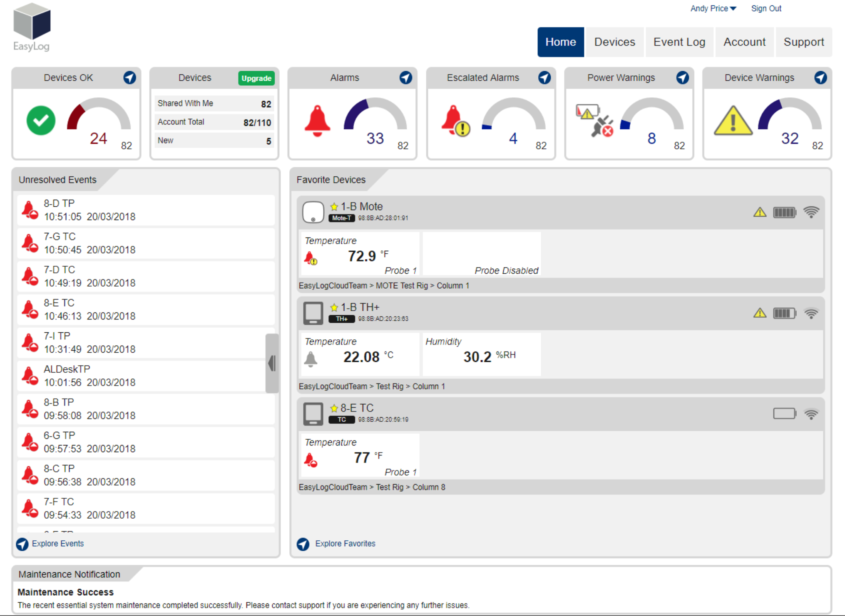Click the Sign Out link
The width and height of the screenshot is (845, 616).
pos(766,8)
